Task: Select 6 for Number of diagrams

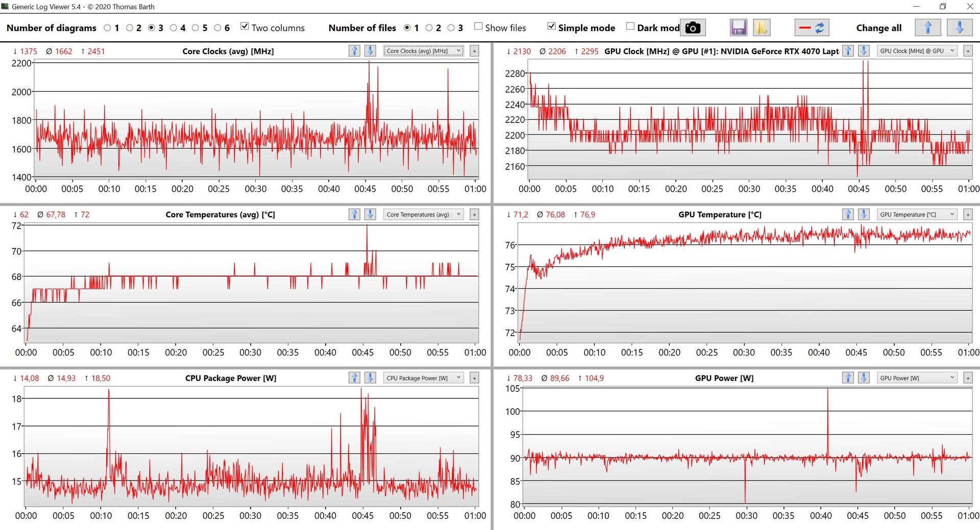Action: (218, 28)
